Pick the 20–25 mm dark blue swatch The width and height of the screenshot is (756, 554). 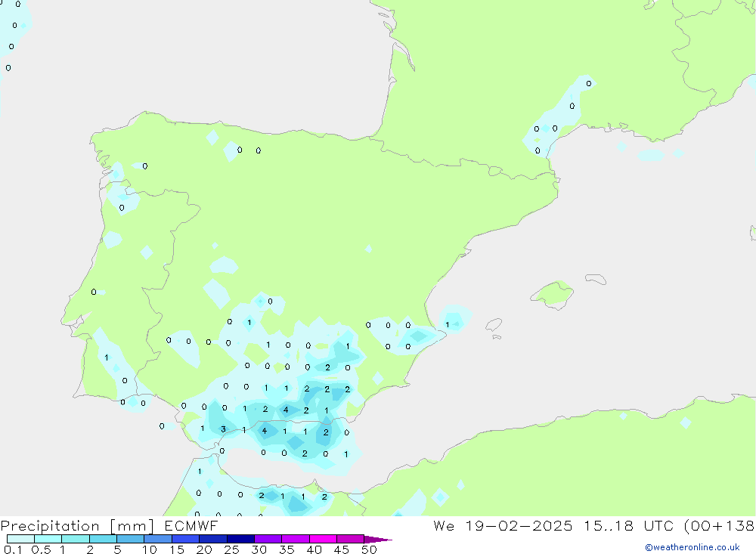click(x=212, y=539)
